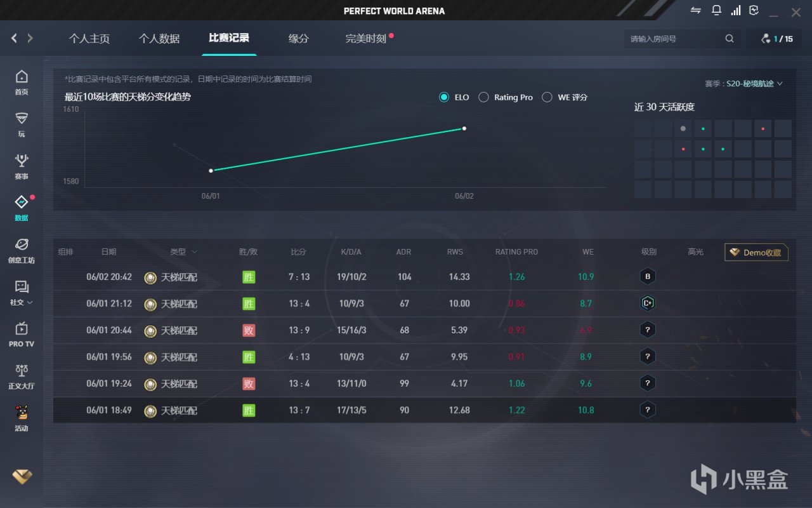
Task: Go back with the left arrow
Action: 14,39
